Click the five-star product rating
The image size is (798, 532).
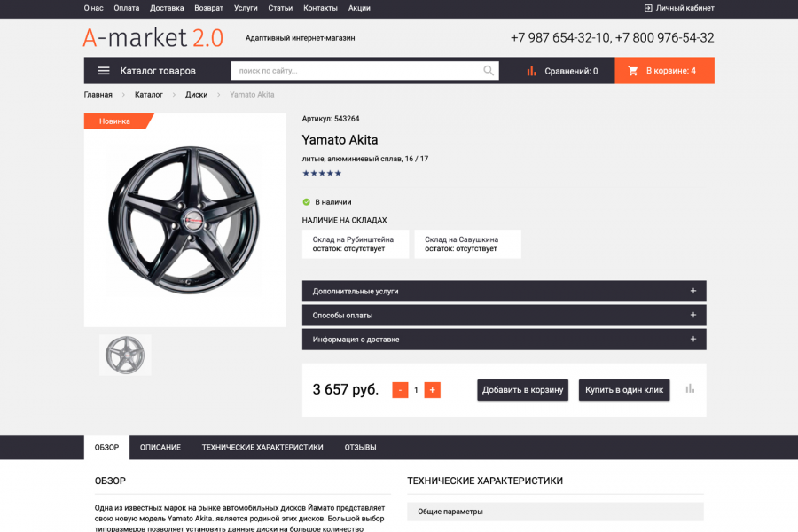[322, 173]
